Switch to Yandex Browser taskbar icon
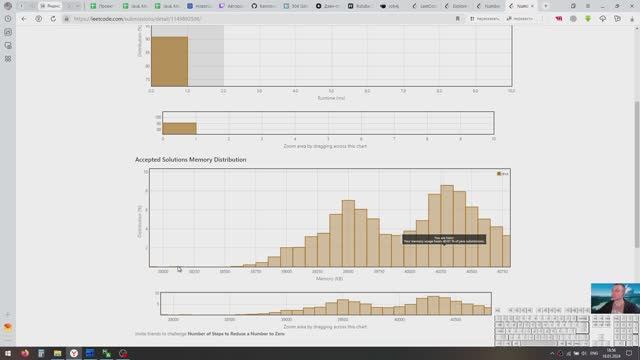This screenshot has height=360, width=640. (x=74, y=353)
